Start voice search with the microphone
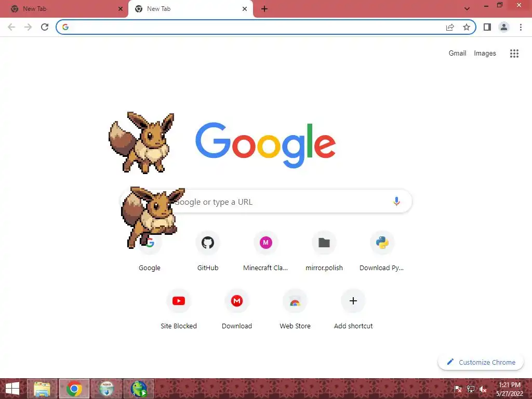 pos(396,201)
